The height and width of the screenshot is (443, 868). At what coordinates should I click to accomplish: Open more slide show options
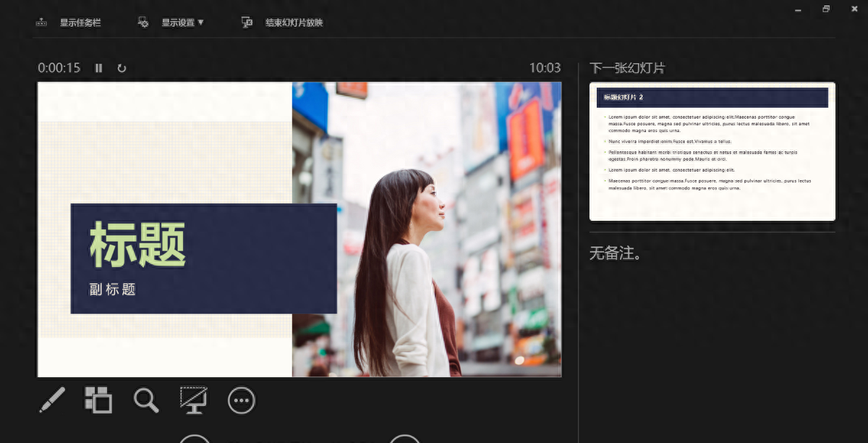pos(242,400)
